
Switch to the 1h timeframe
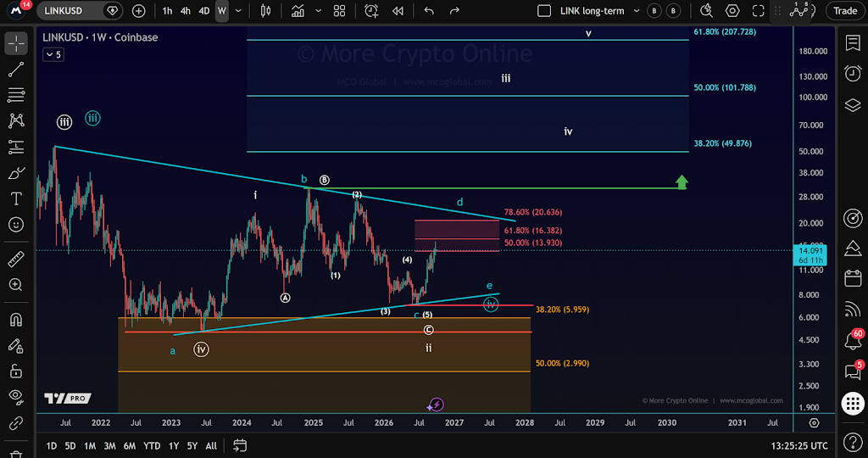tap(167, 10)
